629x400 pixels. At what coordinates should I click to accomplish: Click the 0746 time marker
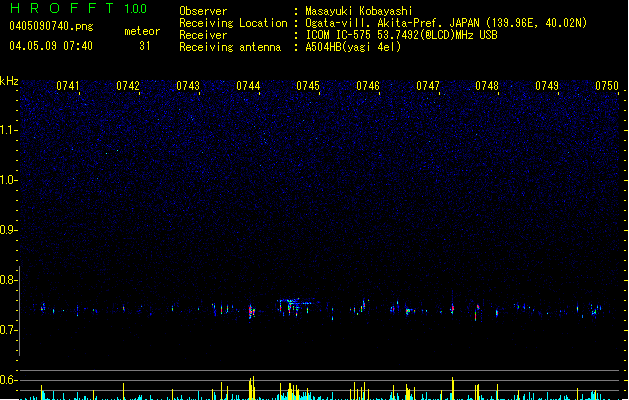368,86
